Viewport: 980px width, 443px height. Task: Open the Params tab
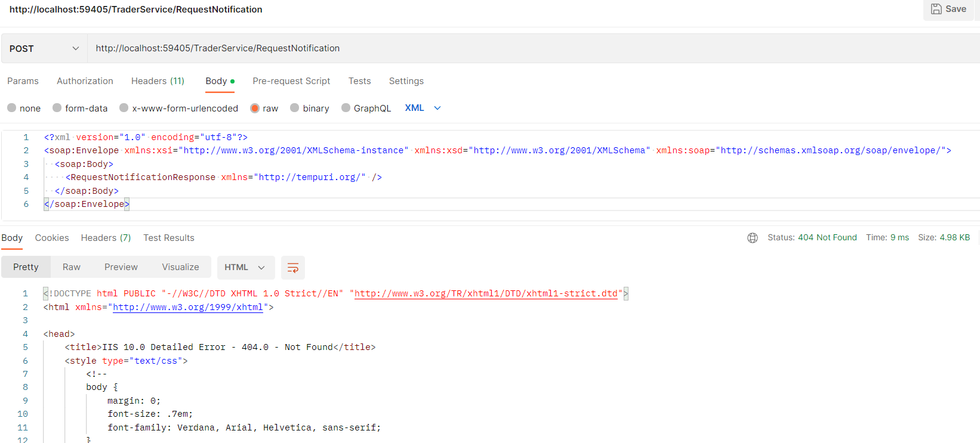pos(23,81)
